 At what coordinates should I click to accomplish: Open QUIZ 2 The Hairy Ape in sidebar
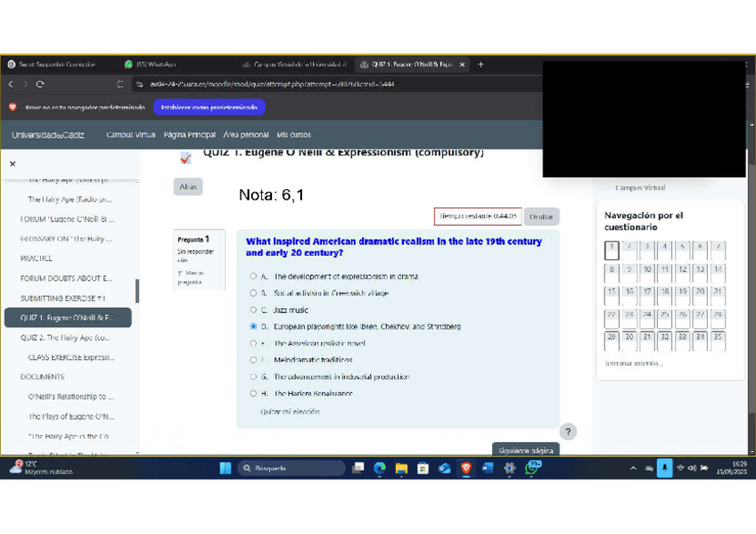coord(65,338)
